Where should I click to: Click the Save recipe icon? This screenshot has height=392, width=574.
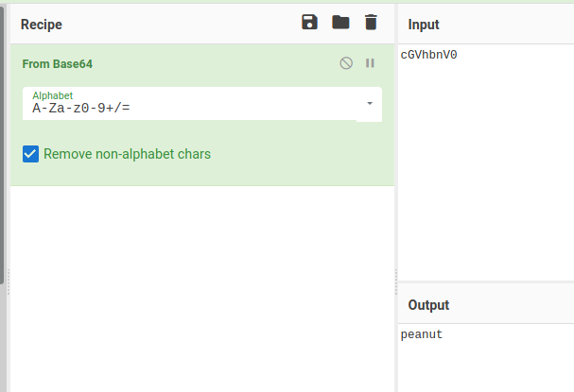click(x=309, y=23)
